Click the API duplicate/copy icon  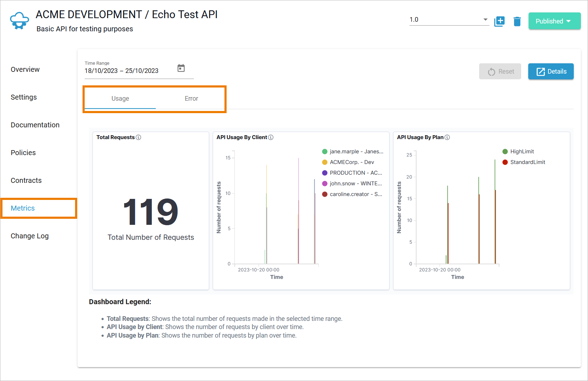point(499,21)
